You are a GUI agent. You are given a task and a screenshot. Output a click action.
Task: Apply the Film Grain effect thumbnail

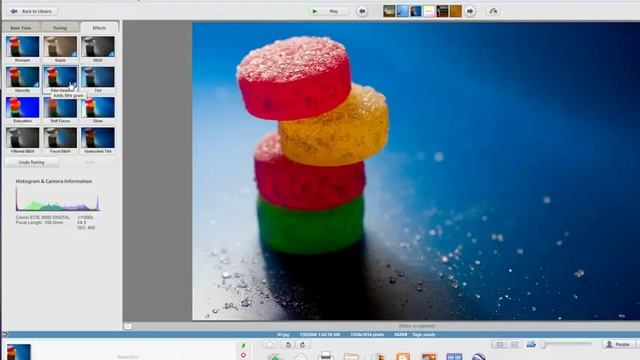[x=60, y=77]
